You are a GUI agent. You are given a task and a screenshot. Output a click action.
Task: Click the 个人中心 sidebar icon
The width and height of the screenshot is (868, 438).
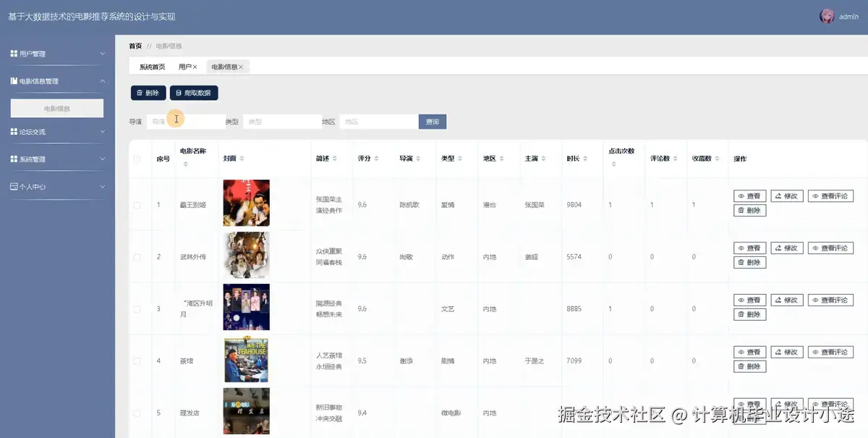(13, 186)
